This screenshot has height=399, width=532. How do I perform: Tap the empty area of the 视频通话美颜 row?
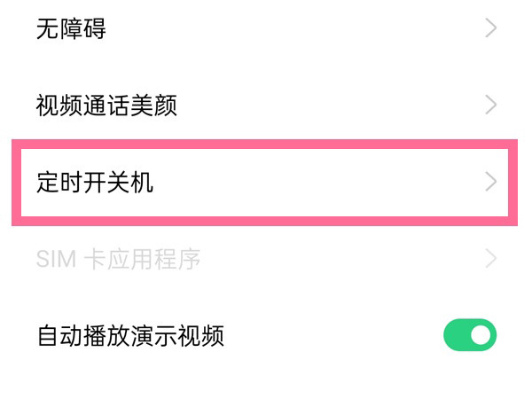(x=328, y=106)
